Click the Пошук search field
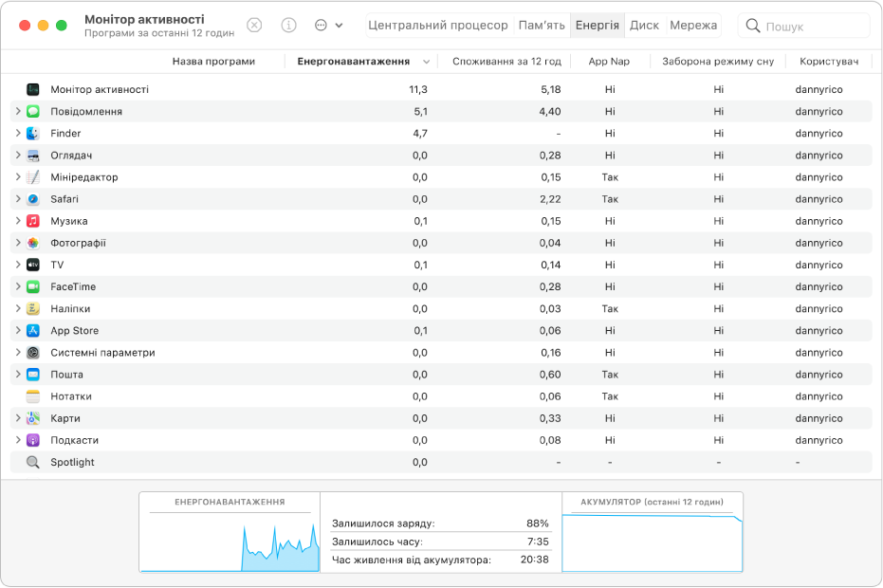Viewport: 883px width, 588px height. pos(804,26)
